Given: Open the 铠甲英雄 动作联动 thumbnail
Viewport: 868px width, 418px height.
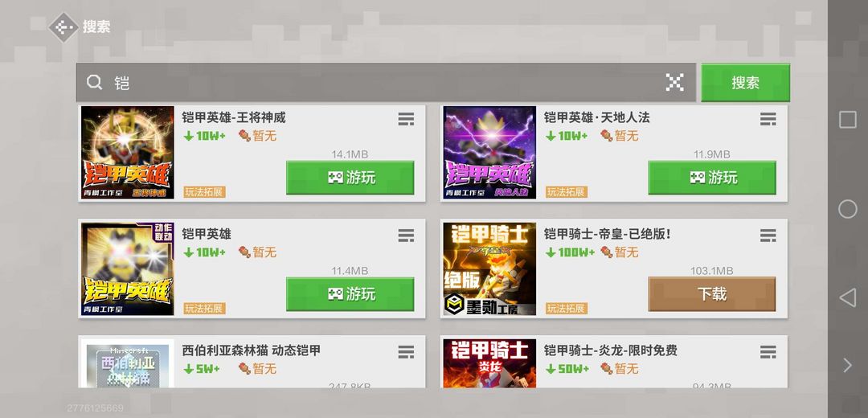Looking at the screenshot, I should point(127,269).
